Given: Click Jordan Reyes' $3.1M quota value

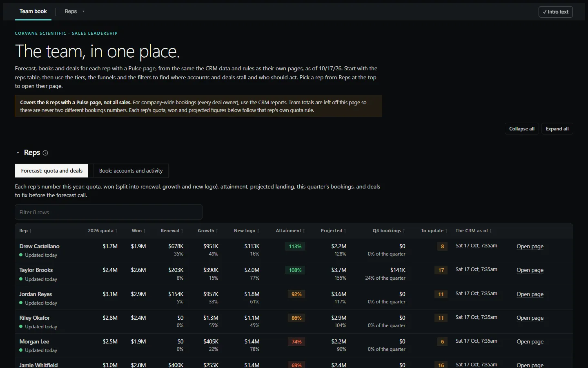Looking at the screenshot, I should (110, 294).
